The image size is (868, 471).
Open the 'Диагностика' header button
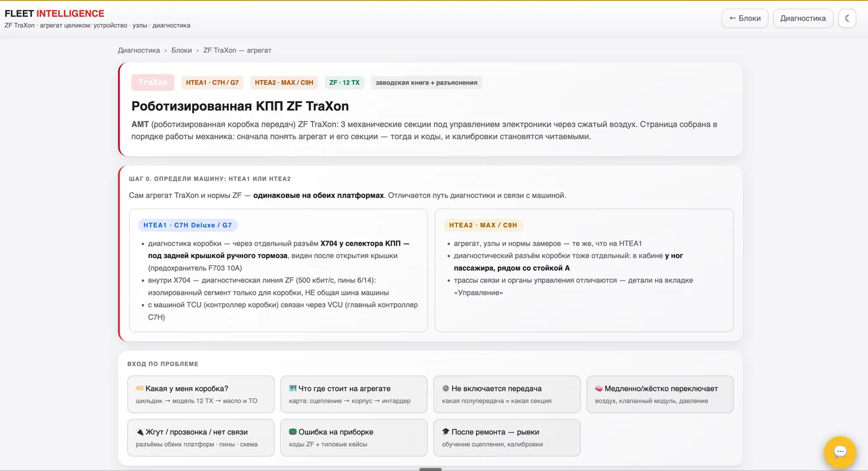(803, 18)
